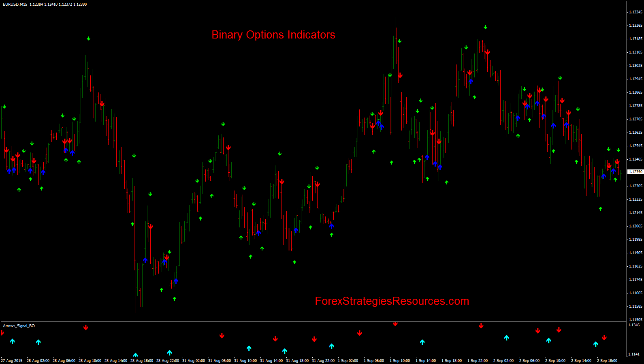The image size is (644, 364).
Task: Click the 1.12145 price axis label
Action: (x=635, y=213)
